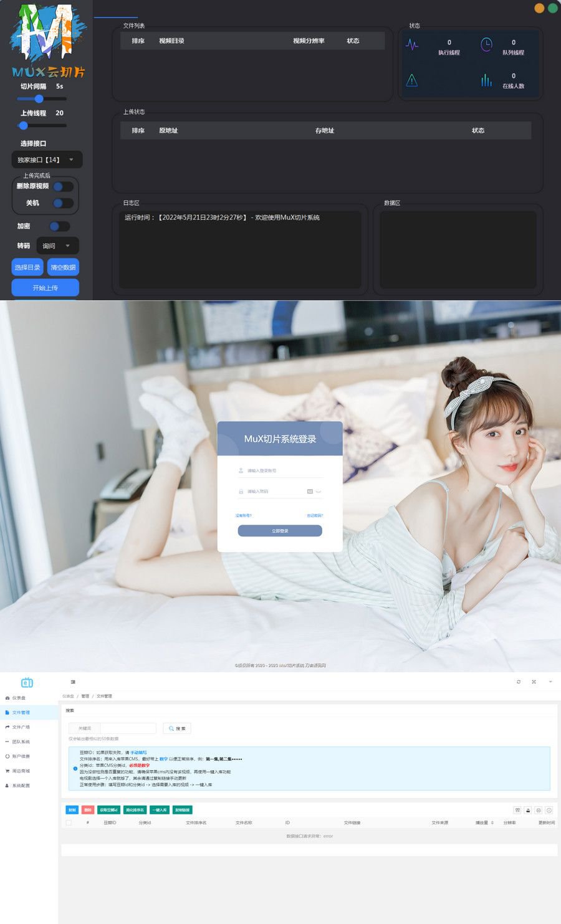Click the refresh icon in the admin panel header
The image size is (561, 924).
point(519,681)
